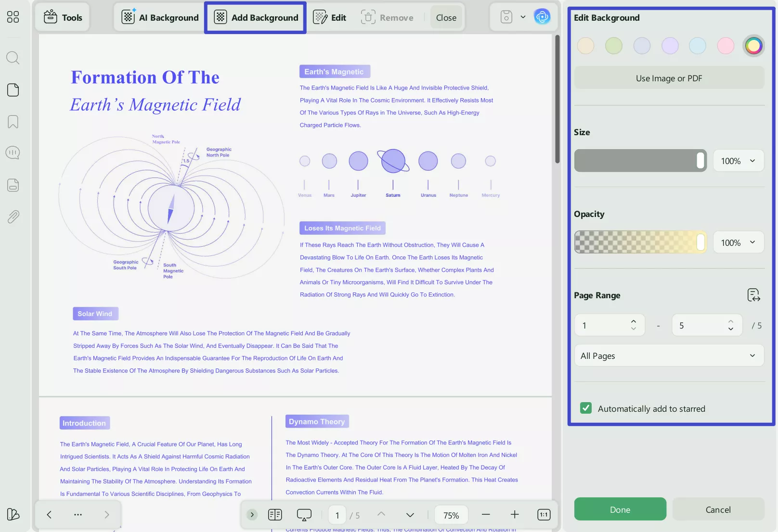Zoom out with the minus icon

486,514
